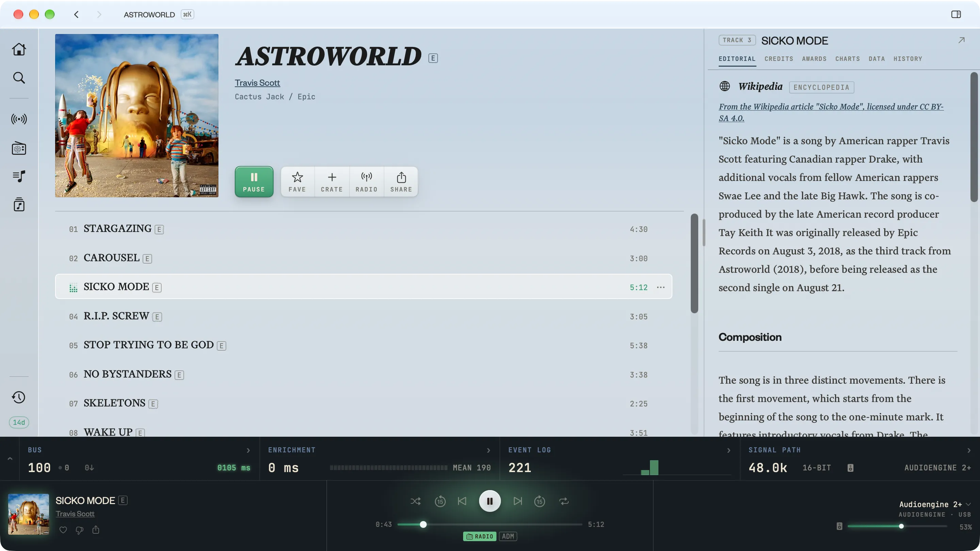The width and height of the screenshot is (980, 551).
Task: Click the track list scrollbar
Action: coord(694,263)
